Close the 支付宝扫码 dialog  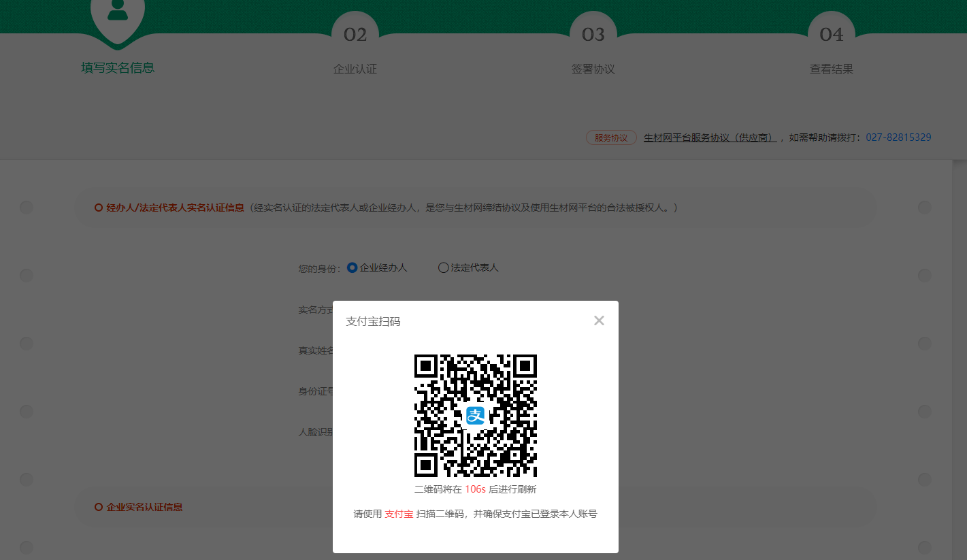pos(599,320)
